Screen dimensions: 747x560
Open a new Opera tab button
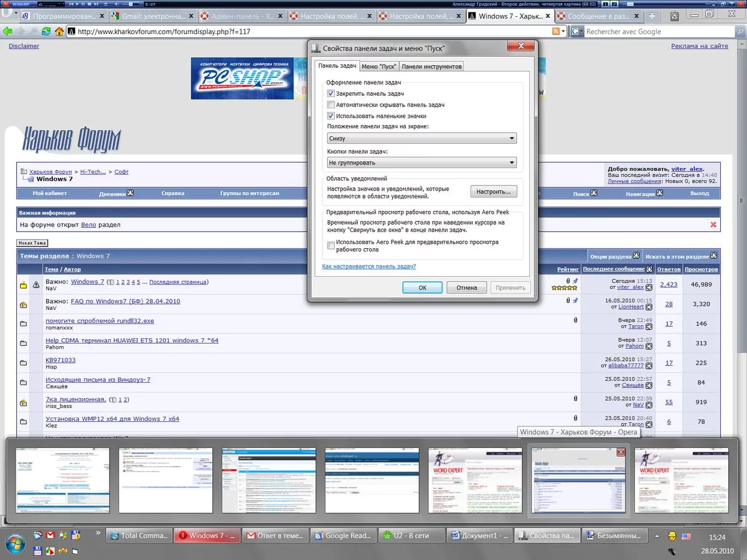tap(652, 16)
